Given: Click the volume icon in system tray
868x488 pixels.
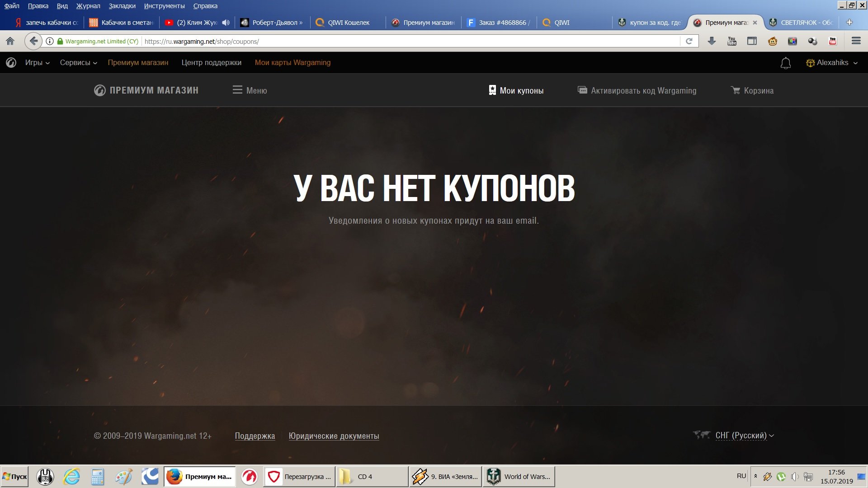Looking at the screenshot, I should [795, 477].
